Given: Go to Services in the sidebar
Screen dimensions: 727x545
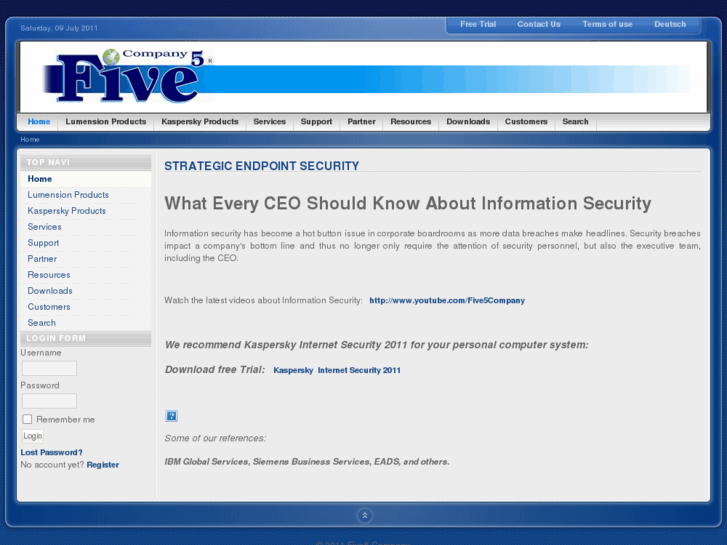Looking at the screenshot, I should [x=86, y=227].
